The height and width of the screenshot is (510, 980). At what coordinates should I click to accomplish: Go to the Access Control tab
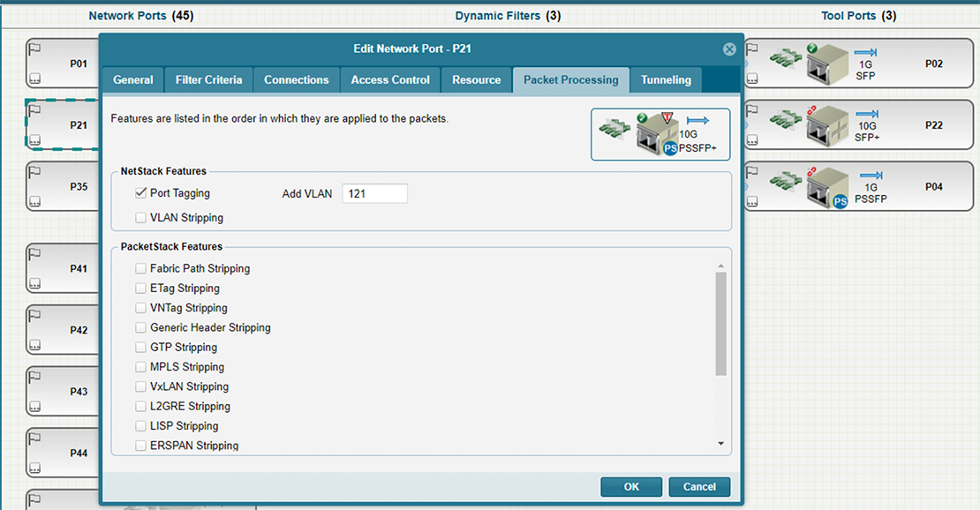tap(390, 80)
